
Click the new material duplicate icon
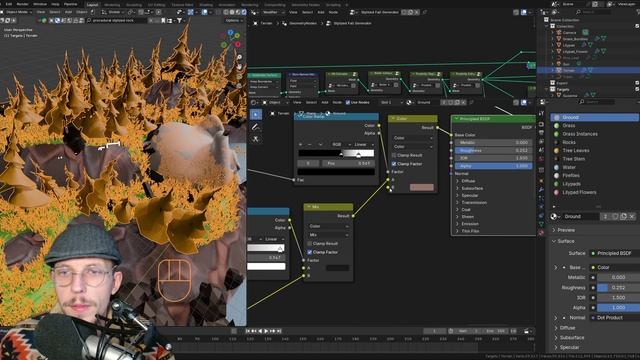tap(623, 216)
